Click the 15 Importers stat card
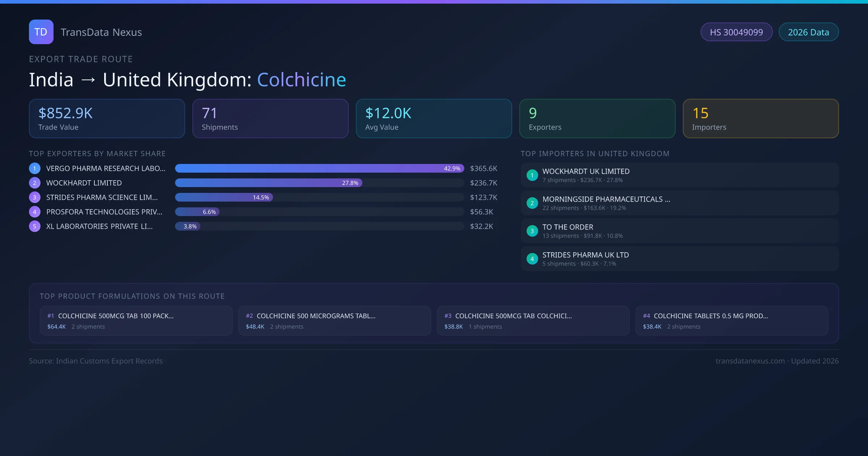 (760, 118)
